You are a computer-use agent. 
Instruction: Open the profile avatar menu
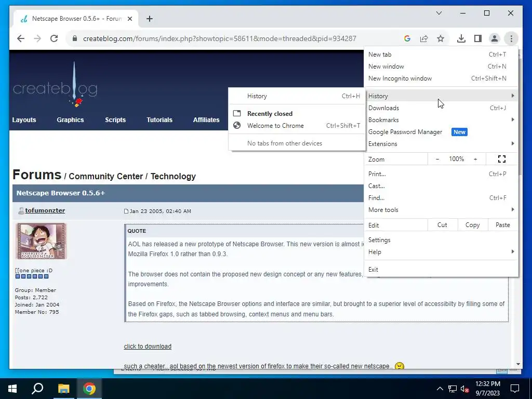[495, 38]
